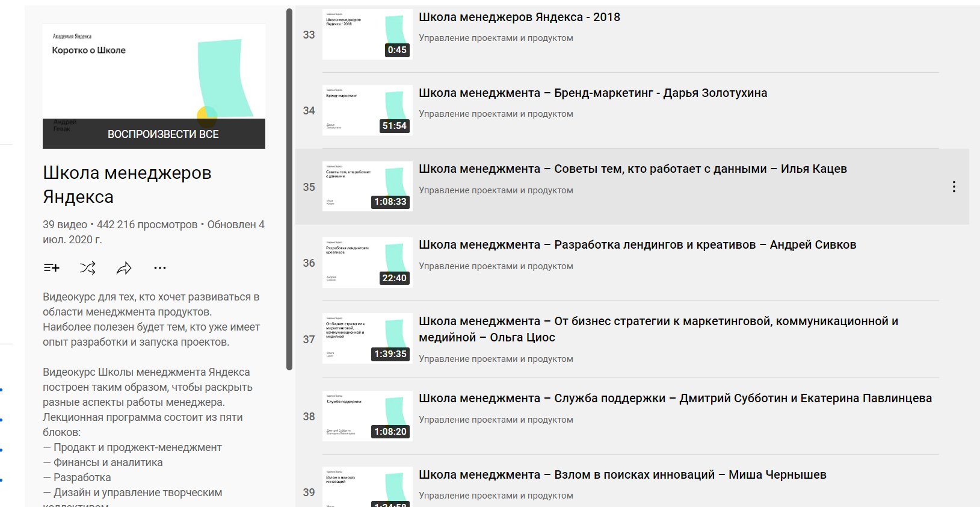Image resolution: width=980 pixels, height=507 pixels.
Task: Click description line — Разработка
Action: pos(77,477)
